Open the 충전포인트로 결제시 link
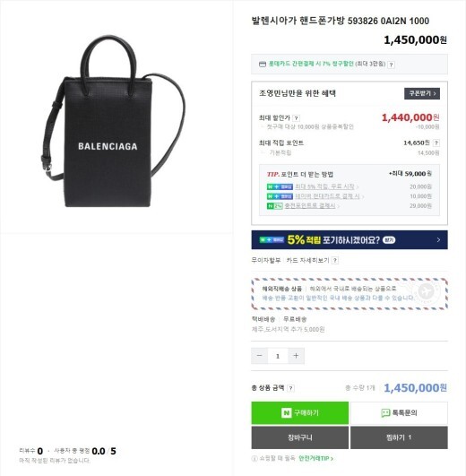This screenshot has height=476, width=466. coord(310,206)
